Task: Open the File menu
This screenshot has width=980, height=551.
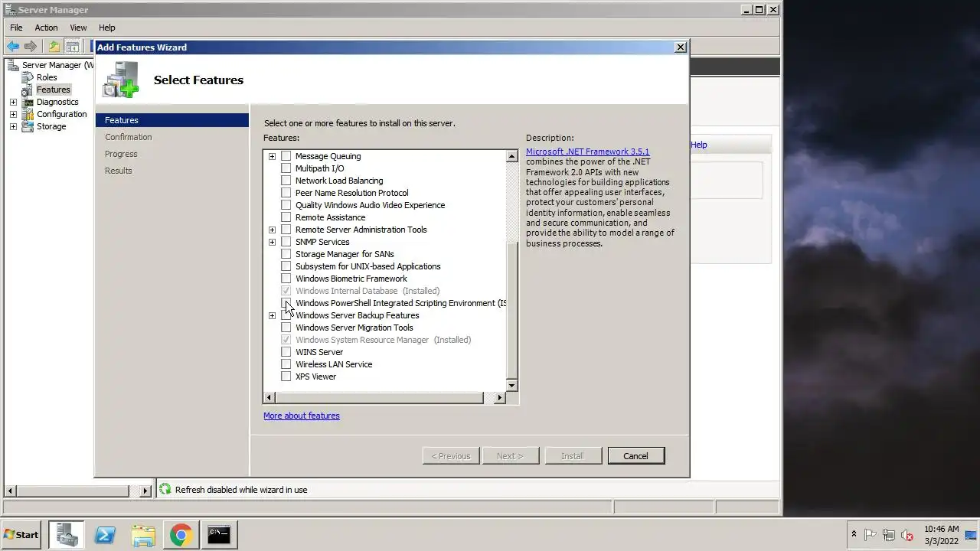Action: (16, 28)
